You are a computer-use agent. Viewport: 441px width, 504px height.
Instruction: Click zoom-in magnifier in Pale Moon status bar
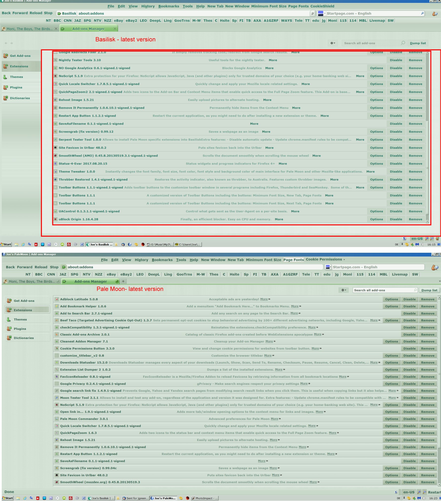click(419, 492)
